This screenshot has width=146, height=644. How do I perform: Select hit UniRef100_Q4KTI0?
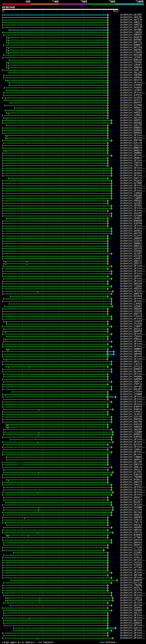131,178
